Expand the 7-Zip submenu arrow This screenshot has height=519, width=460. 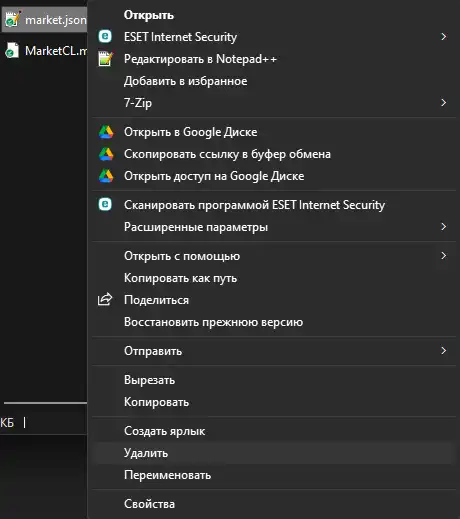(x=443, y=103)
